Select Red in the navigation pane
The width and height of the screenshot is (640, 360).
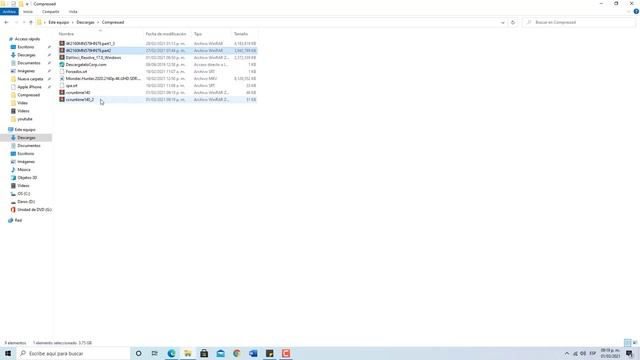(18, 220)
